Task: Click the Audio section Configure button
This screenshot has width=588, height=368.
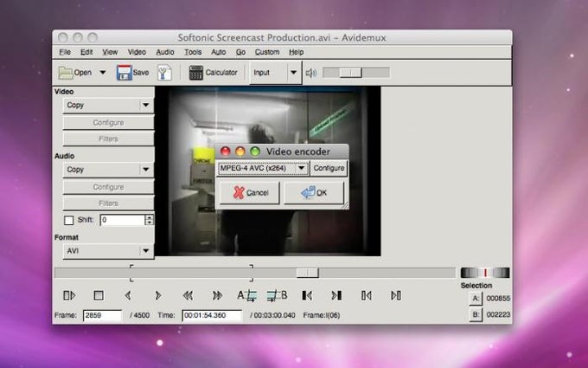Action: pos(108,187)
